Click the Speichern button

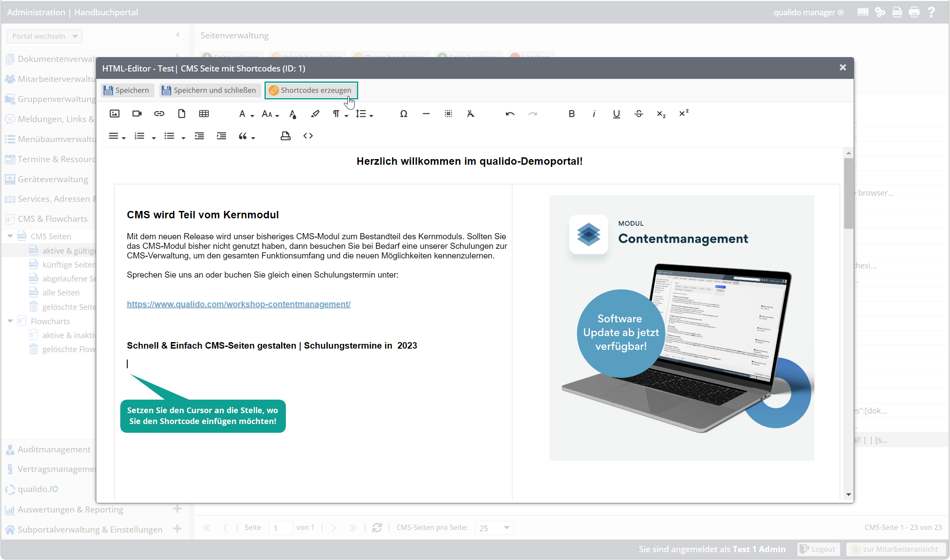click(x=127, y=90)
